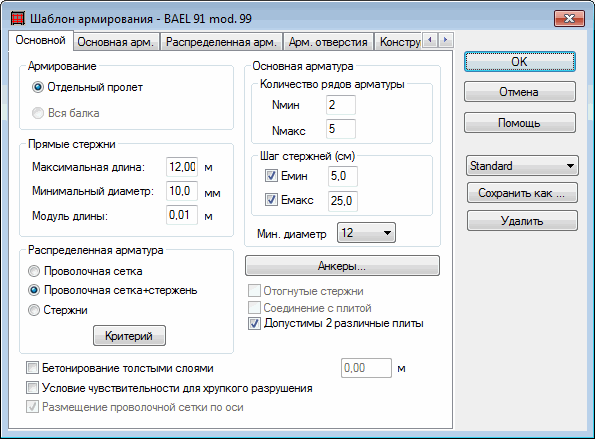
Task: Click the reinforcement template icon in title bar
Action: [x=17, y=18]
